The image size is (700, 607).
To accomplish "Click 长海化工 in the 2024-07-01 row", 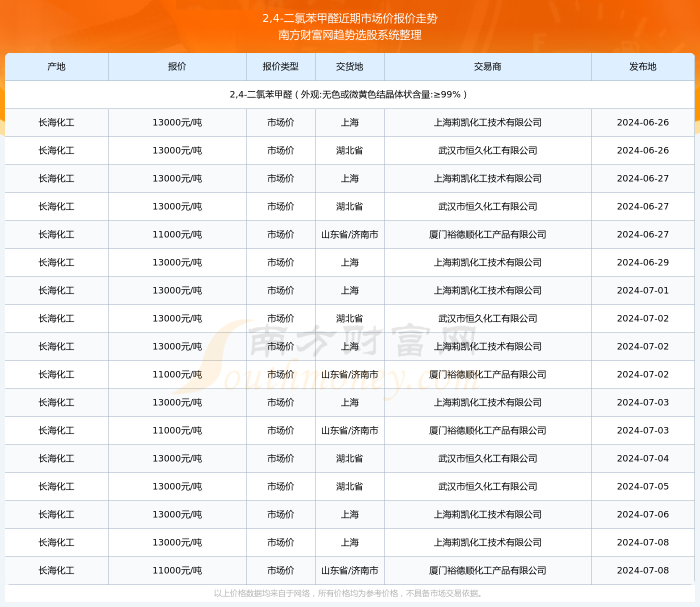I will pos(56,290).
